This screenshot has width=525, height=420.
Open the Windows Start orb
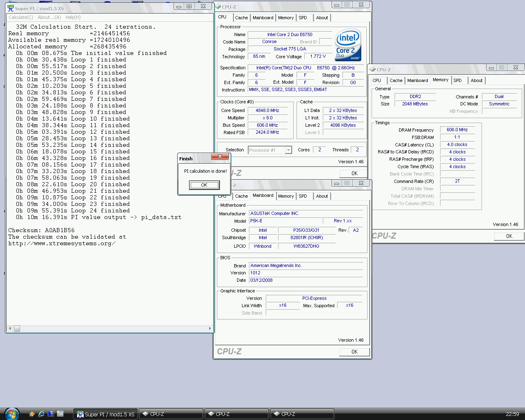tap(11, 413)
